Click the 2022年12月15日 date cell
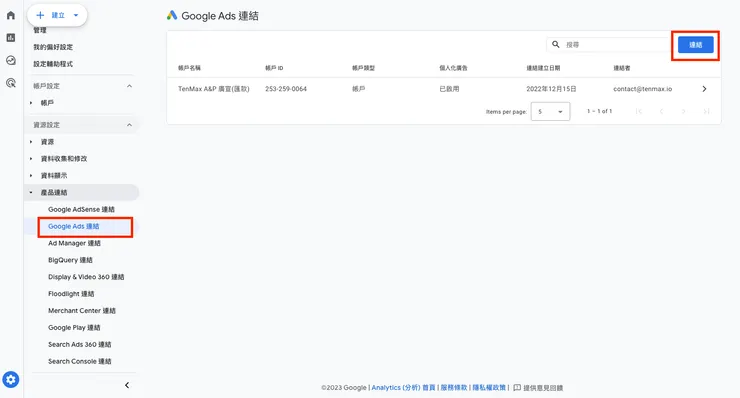Image resolution: width=740 pixels, height=398 pixels. coord(551,89)
